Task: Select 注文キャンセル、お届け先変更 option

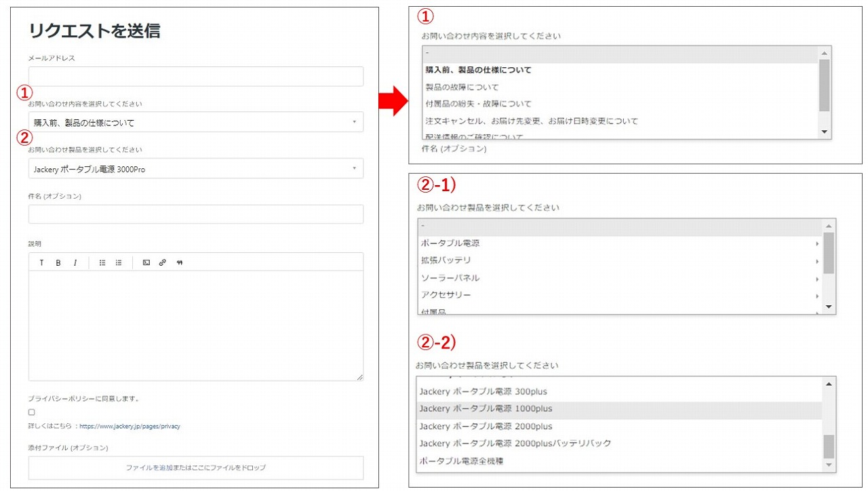Action: pos(620,121)
